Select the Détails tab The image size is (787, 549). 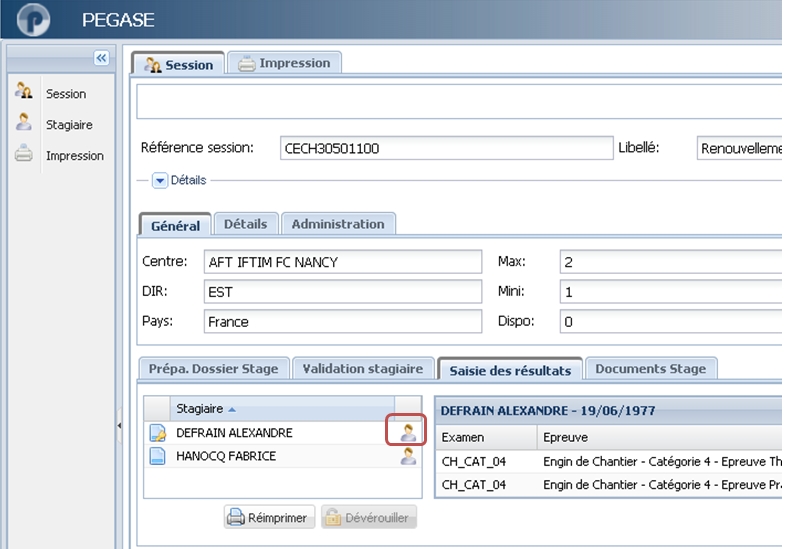pyautogui.click(x=245, y=224)
